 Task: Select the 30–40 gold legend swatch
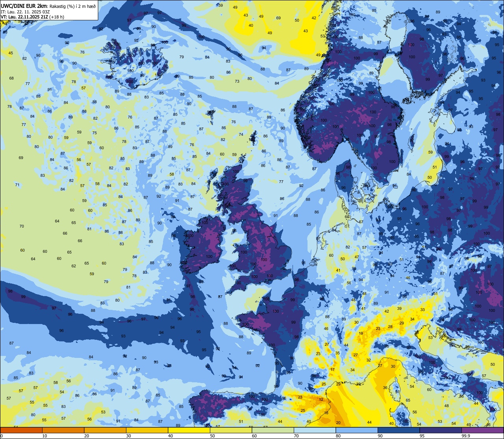click(147, 430)
